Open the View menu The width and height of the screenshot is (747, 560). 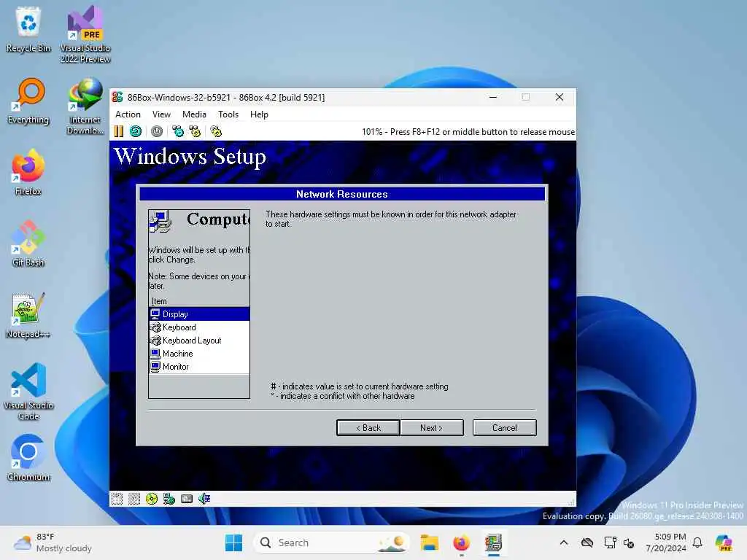point(161,114)
